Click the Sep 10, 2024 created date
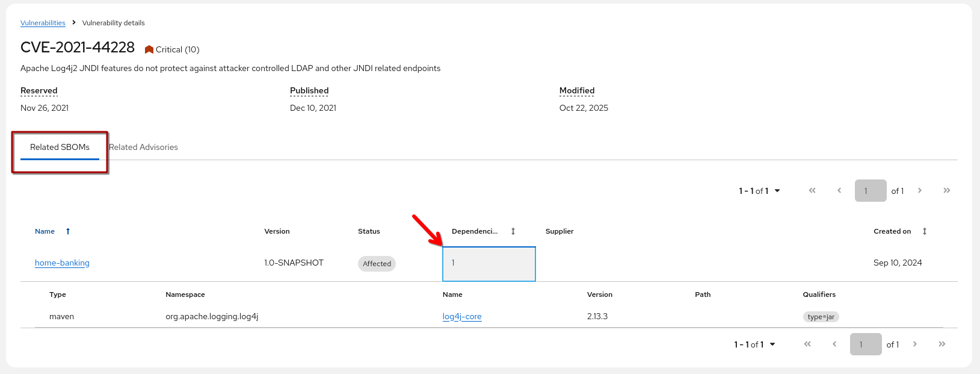Screen dimensions: 980x374 click(898, 263)
